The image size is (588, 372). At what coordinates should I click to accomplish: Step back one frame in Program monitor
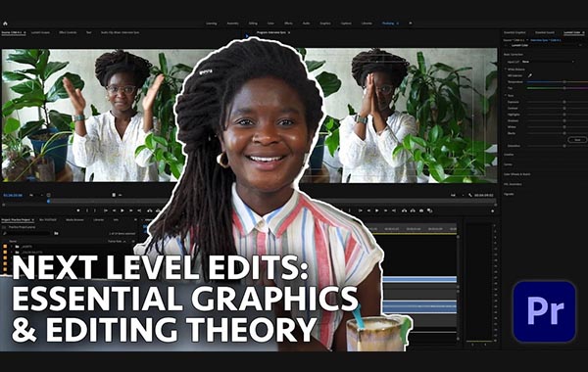tap(368, 210)
